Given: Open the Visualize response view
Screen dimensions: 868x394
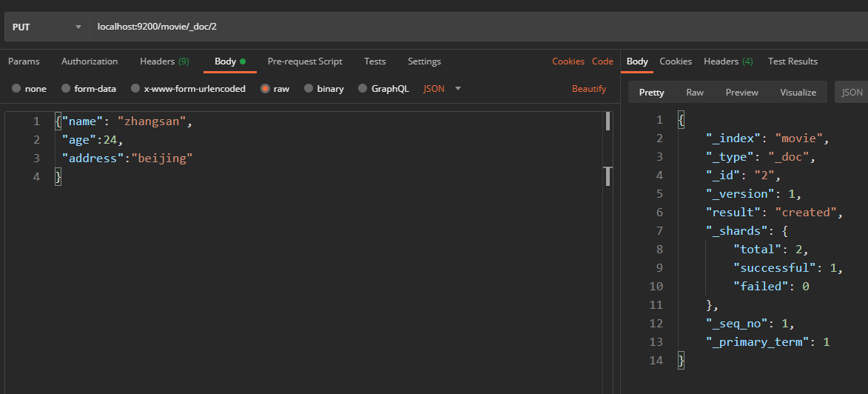Looking at the screenshot, I should click(798, 93).
